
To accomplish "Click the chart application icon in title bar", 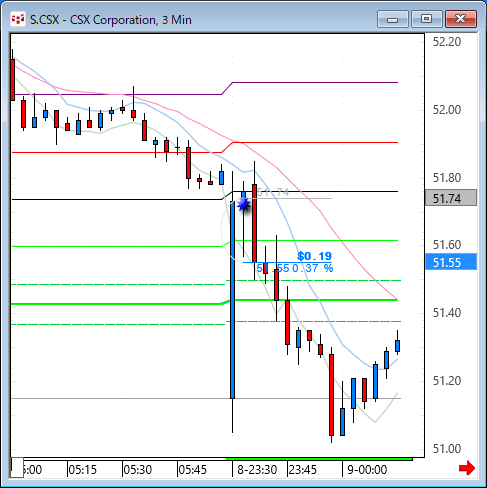I will tap(18, 19).
